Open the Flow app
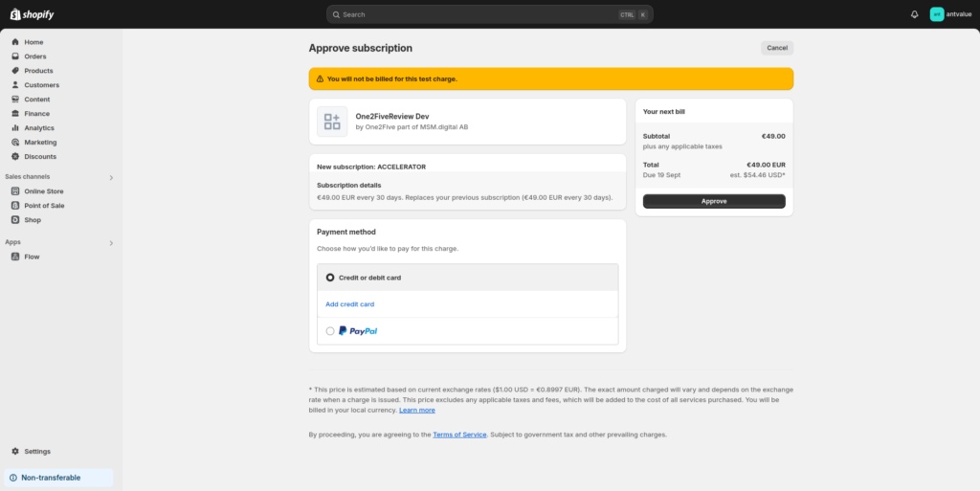 click(x=32, y=257)
